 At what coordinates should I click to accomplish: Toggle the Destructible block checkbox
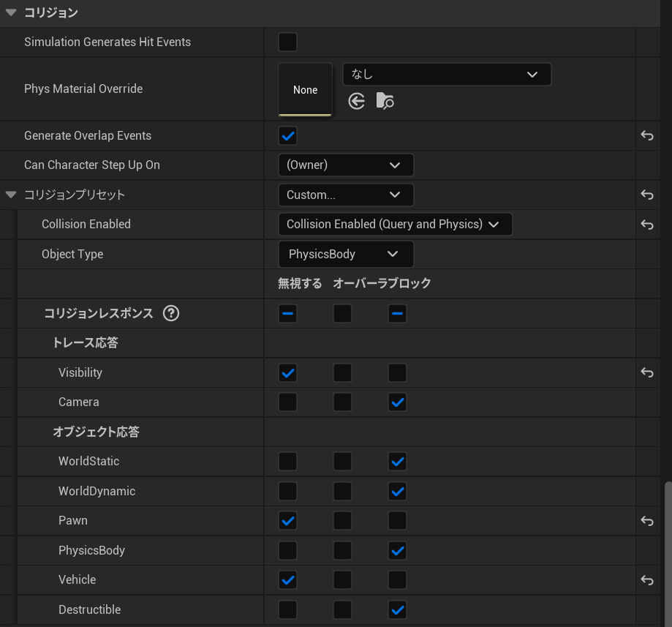click(x=397, y=610)
